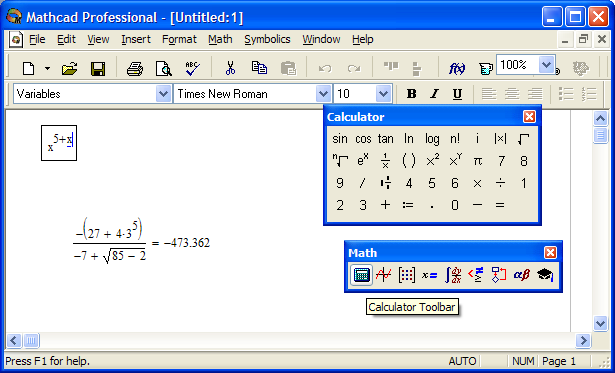The image size is (615, 373).
Task: Copy selection using the Copy icon
Action: point(259,68)
